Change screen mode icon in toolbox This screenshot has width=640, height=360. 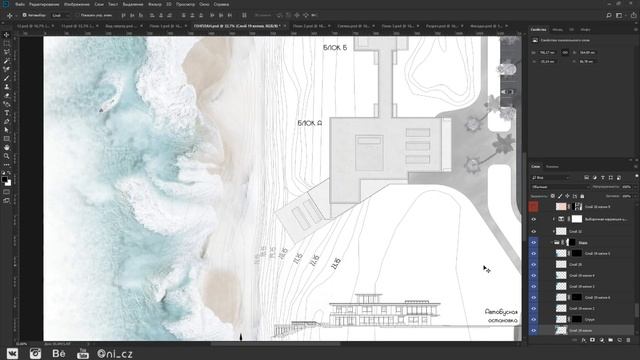(7, 201)
